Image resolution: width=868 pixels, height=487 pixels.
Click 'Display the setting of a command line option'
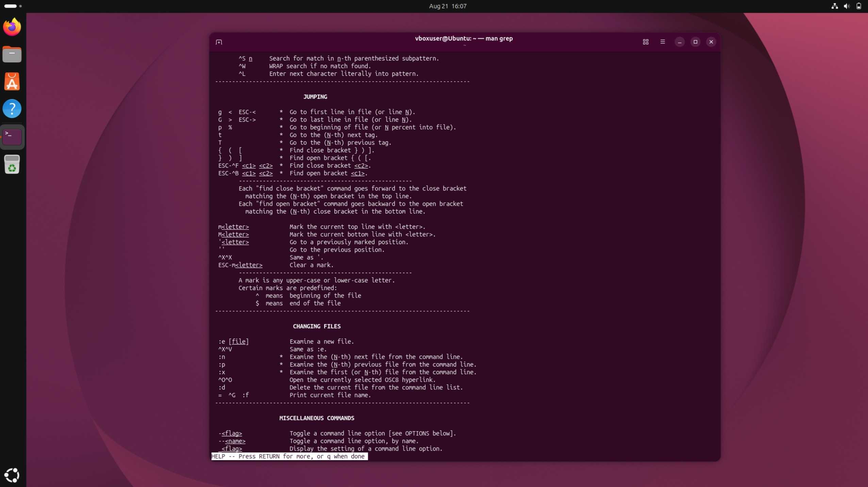click(x=366, y=449)
